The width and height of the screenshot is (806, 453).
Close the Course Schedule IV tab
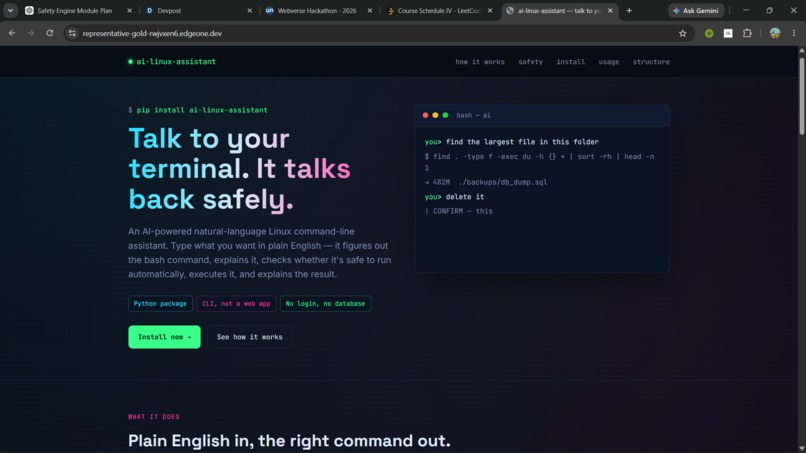(490, 10)
